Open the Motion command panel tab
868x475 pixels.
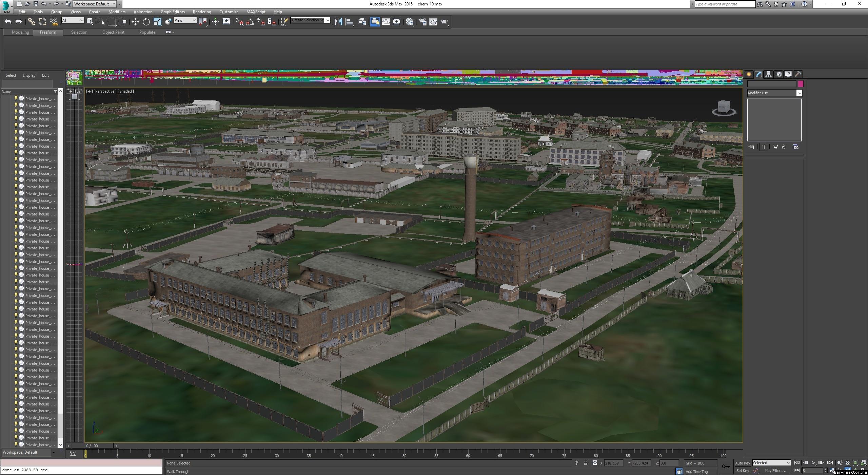coord(779,74)
